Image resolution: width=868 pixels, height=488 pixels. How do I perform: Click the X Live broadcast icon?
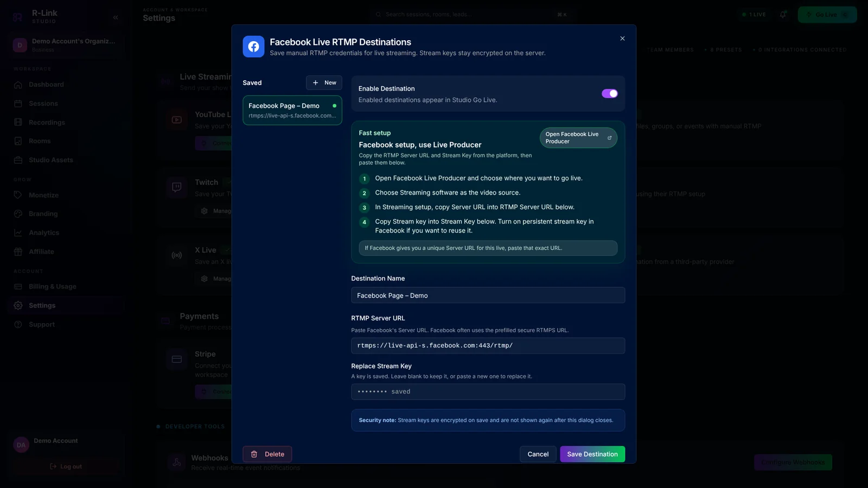(177, 255)
